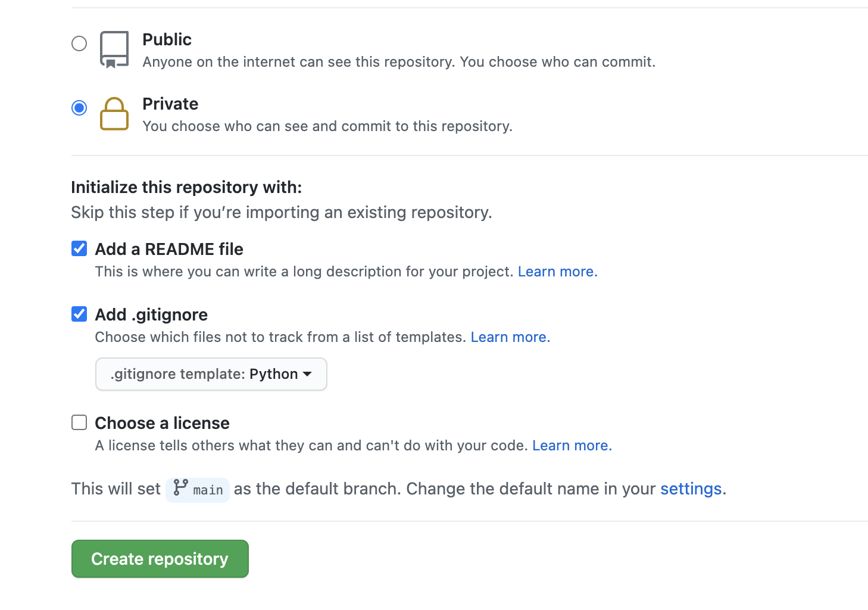Click the Public visibility label text
Viewport: 868px width, 610px height.
pos(167,39)
